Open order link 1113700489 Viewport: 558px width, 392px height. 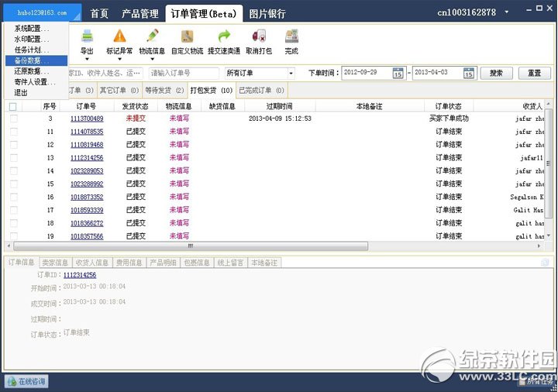click(87, 119)
